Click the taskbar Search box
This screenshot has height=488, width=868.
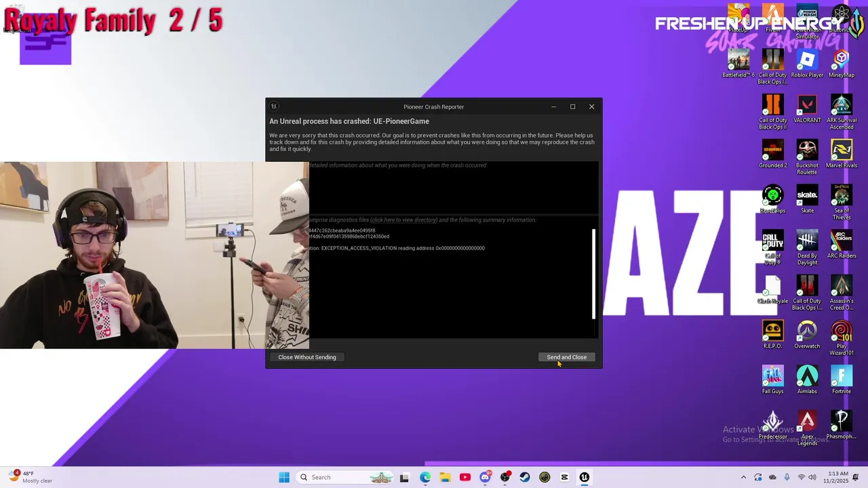[347, 477]
